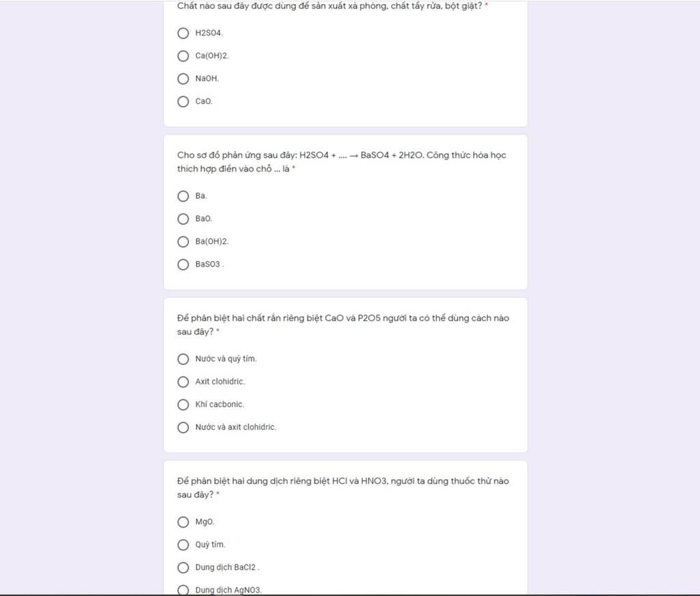700x596 pixels.
Task: Select the 'Khí cacbonic' option
Action: (x=183, y=405)
